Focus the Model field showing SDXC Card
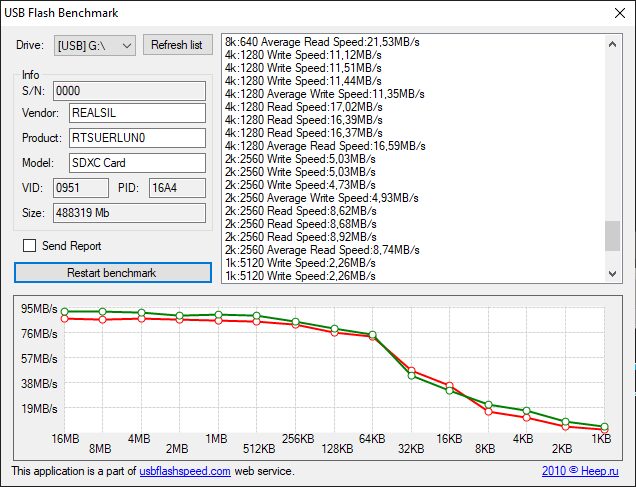636x487 pixels. (x=136, y=162)
